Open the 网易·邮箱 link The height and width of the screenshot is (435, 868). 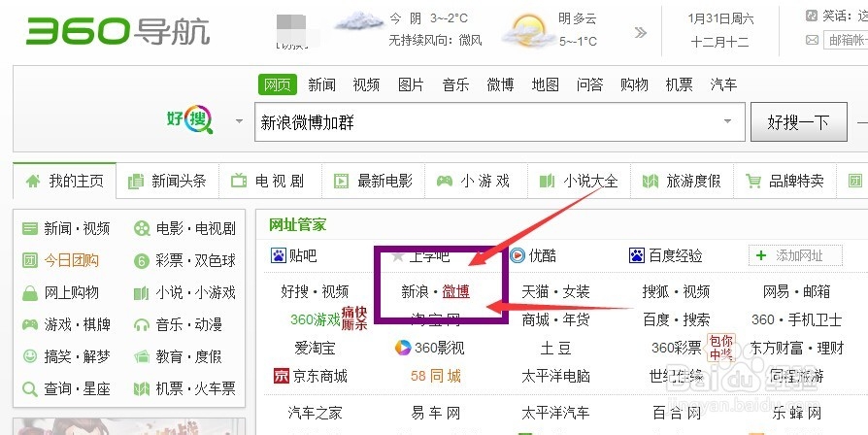(796, 291)
